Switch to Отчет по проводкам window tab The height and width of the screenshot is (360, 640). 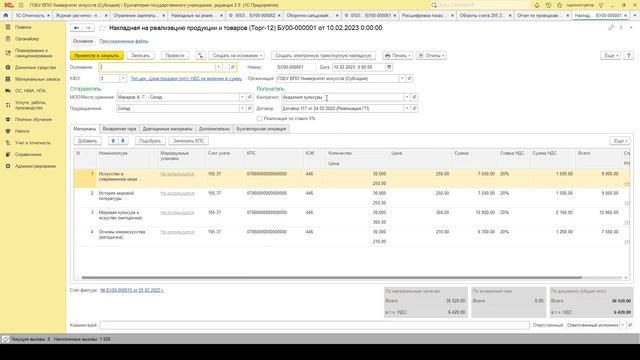538,15
